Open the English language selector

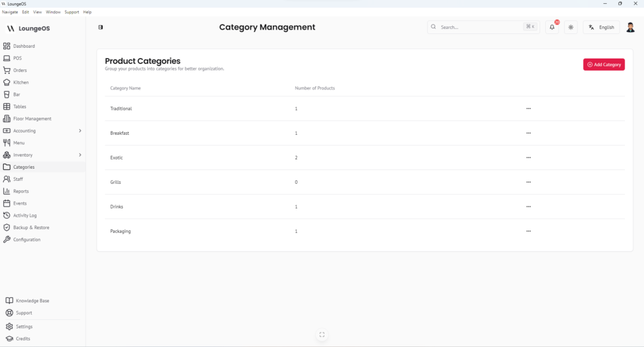(x=601, y=28)
